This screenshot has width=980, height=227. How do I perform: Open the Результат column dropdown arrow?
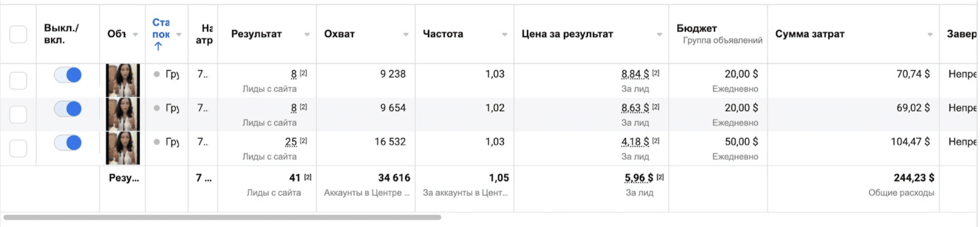[307, 34]
